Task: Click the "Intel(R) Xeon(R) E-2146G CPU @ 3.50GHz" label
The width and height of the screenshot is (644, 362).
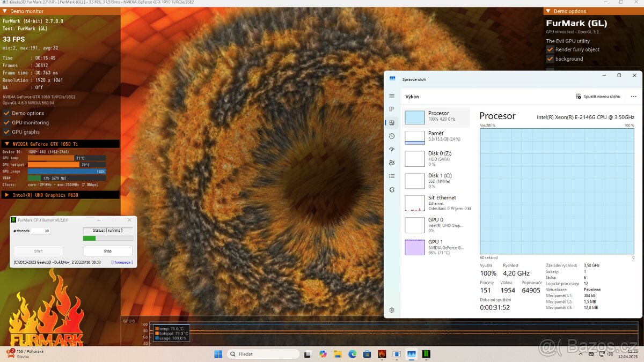Action: (x=586, y=117)
